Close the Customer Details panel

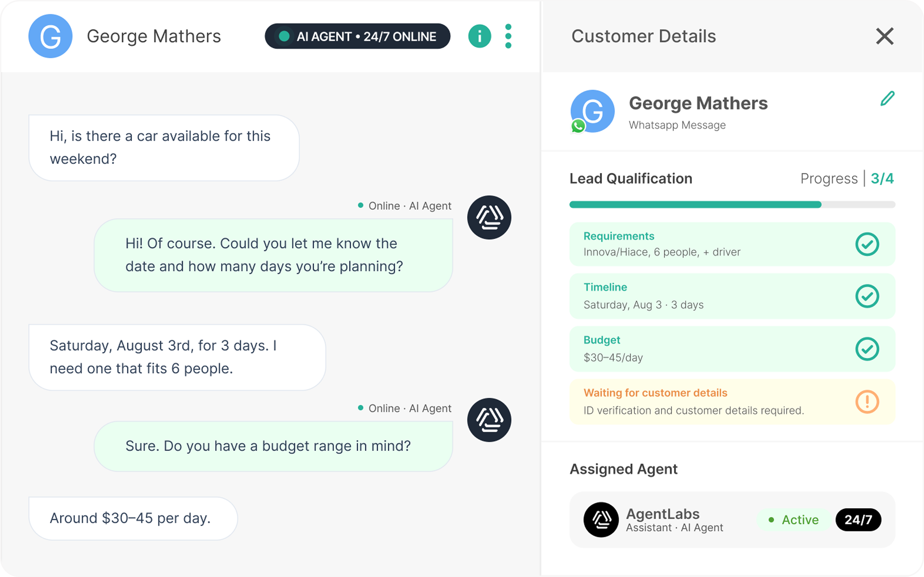884,36
